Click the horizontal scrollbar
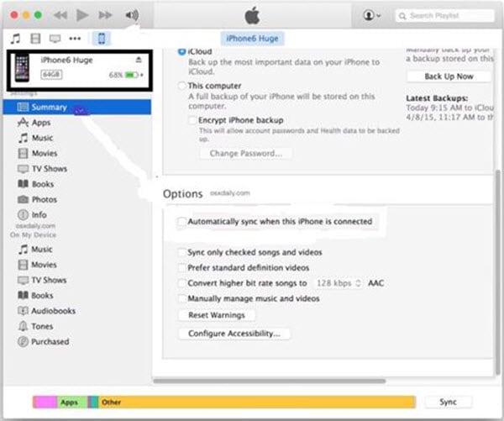The height and width of the screenshot is (421, 504). point(270,382)
